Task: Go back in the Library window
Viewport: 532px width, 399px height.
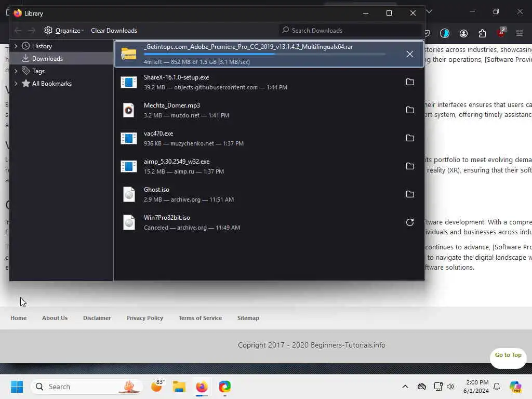Action: [x=18, y=31]
